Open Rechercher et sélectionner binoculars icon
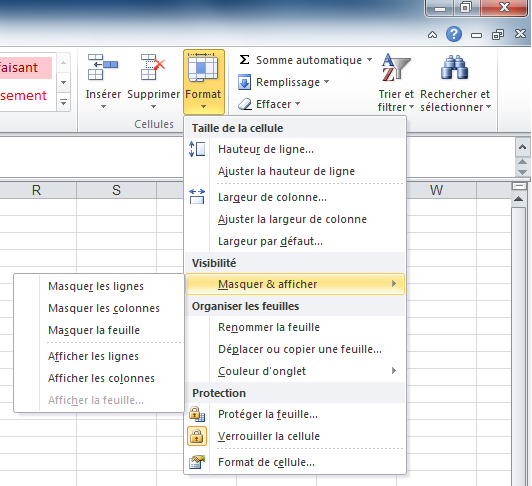The image size is (532, 486). [x=455, y=67]
